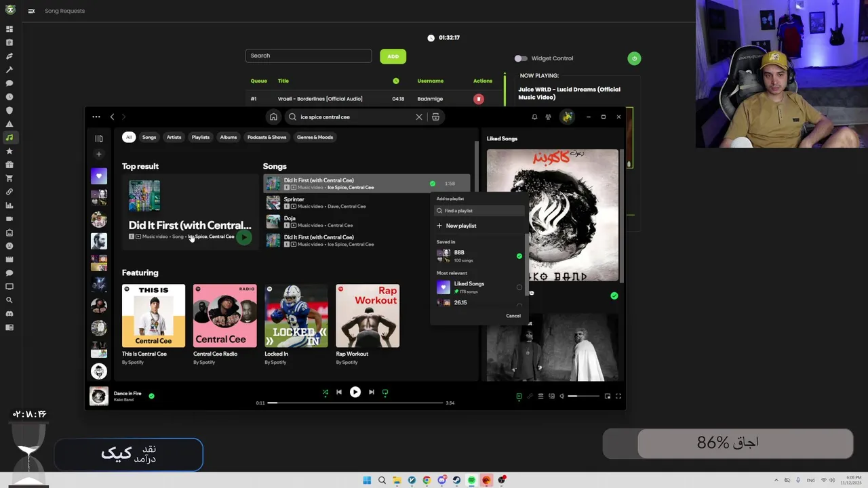Open the Spotify three-dots menu
The width and height of the screenshot is (868, 488).
[x=96, y=117]
